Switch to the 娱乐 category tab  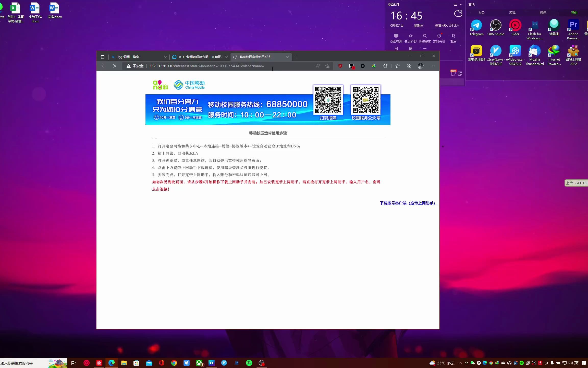coord(543,13)
